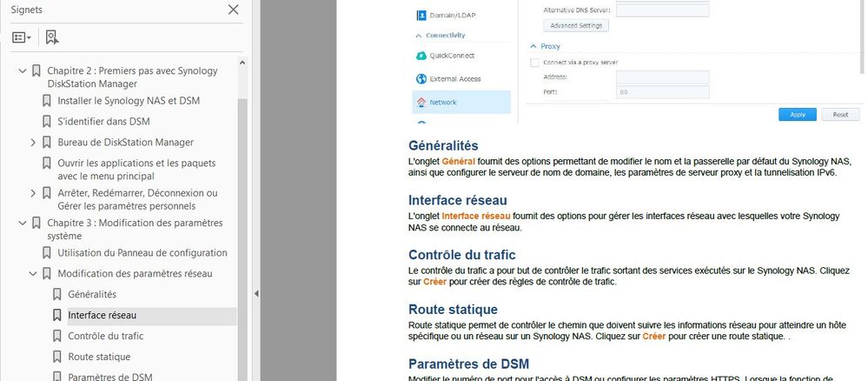This screenshot has width=868, height=381.
Task: Open Chapitre 3 : Modification des paramètres système
Action: tap(135, 229)
